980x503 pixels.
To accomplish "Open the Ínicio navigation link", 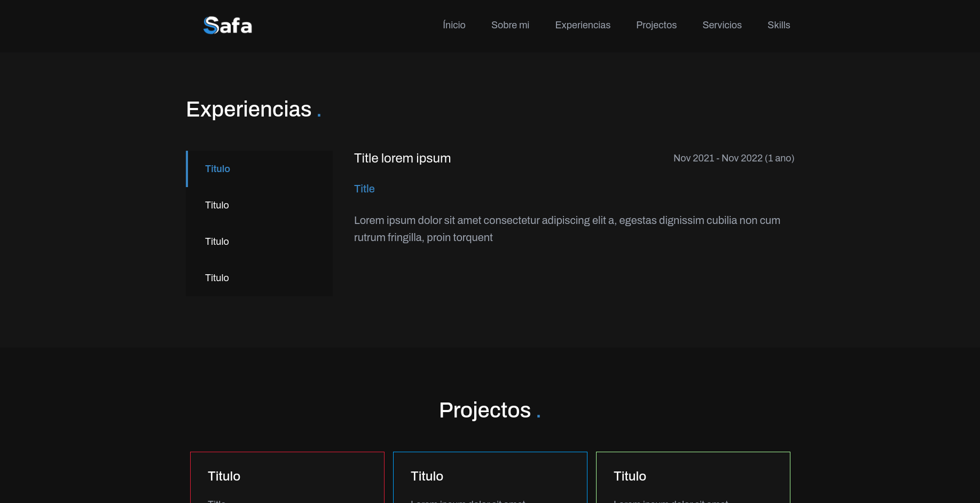I will [453, 25].
